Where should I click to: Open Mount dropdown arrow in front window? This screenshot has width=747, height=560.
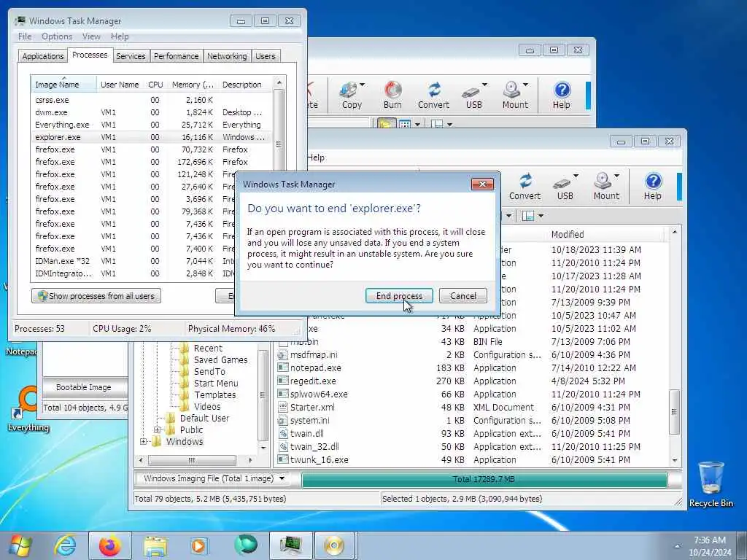[617, 176]
